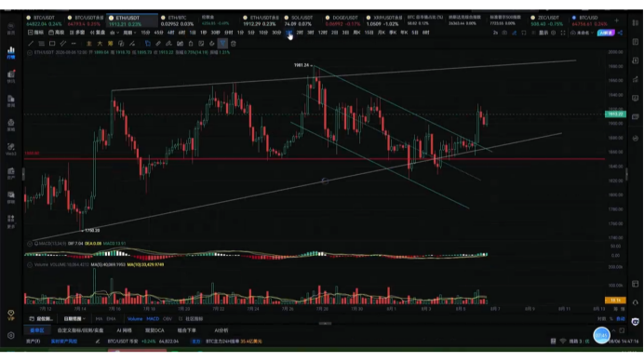The height and width of the screenshot is (362, 644).
Task: Open the 显示 display options
Action: pyautogui.click(x=543, y=33)
